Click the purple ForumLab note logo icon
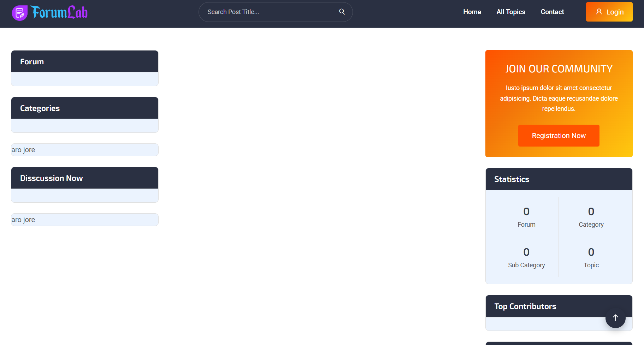This screenshot has width=644, height=345. pyautogui.click(x=20, y=13)
